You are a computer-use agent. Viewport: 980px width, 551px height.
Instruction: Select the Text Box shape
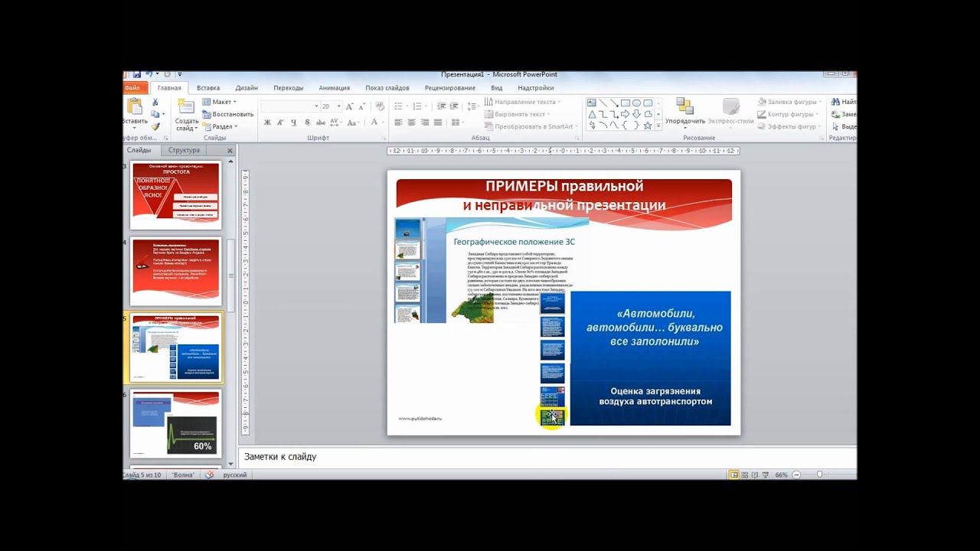[x=592, y=103]
